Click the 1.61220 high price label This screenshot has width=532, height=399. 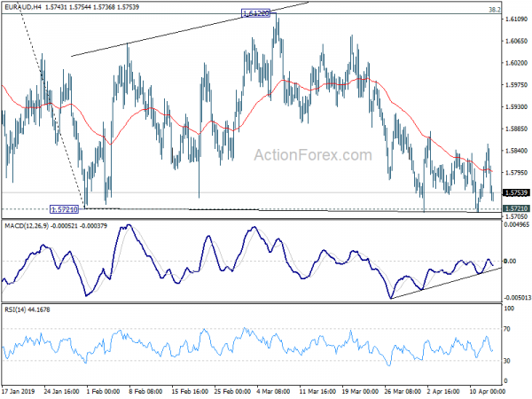point(256,13)
